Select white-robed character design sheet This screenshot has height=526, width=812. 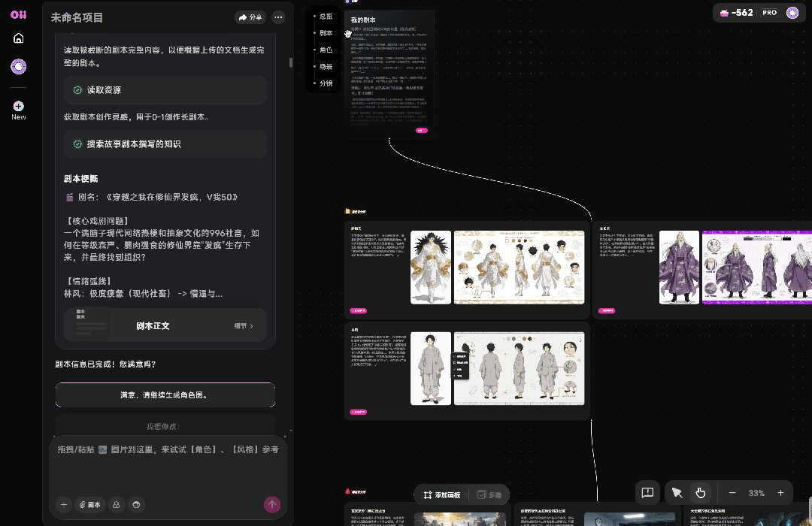tap(519, 268)
